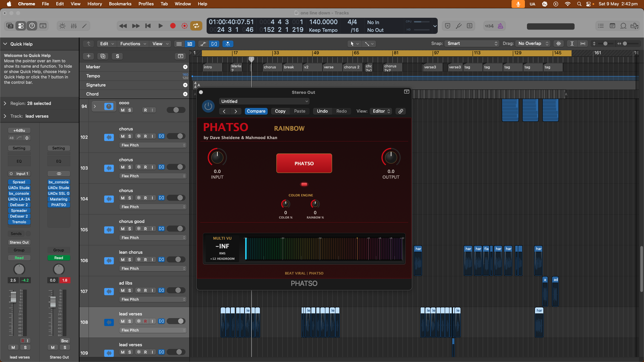Toggle Cycle mode button
Viewport: 644px width, 362px height.
pyautogui.click(x=196, y=26)
